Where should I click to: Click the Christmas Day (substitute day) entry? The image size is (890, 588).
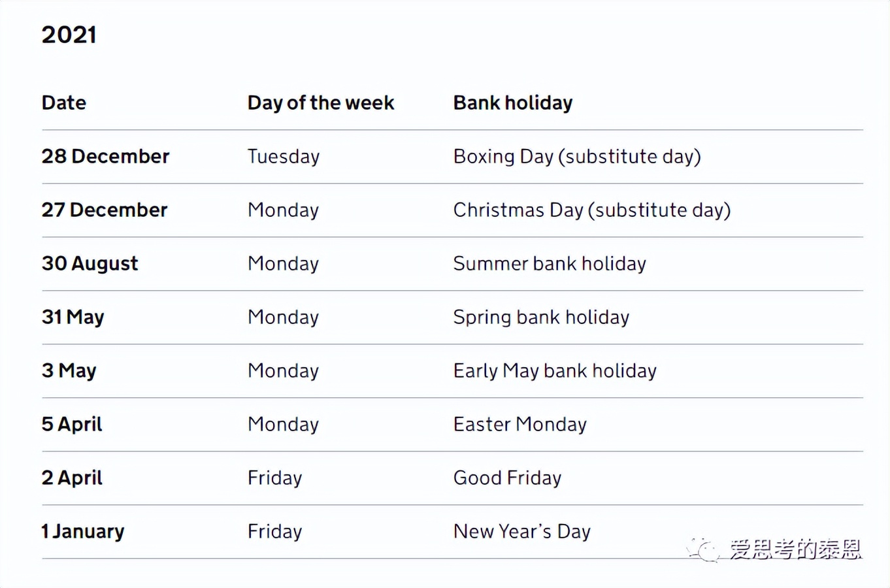tap(592, 210)
